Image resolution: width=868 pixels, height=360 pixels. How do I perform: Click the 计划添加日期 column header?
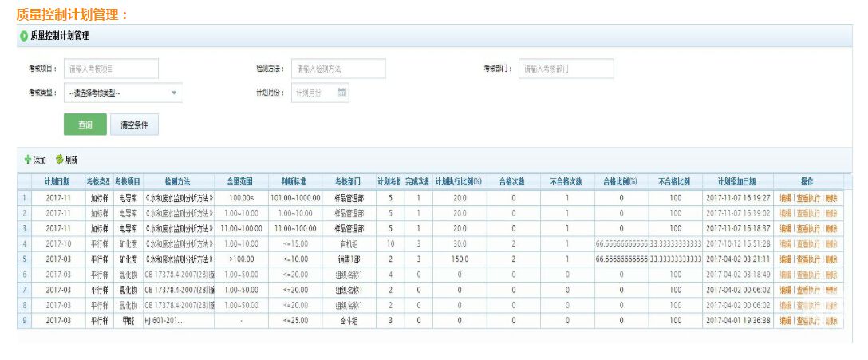736,182
